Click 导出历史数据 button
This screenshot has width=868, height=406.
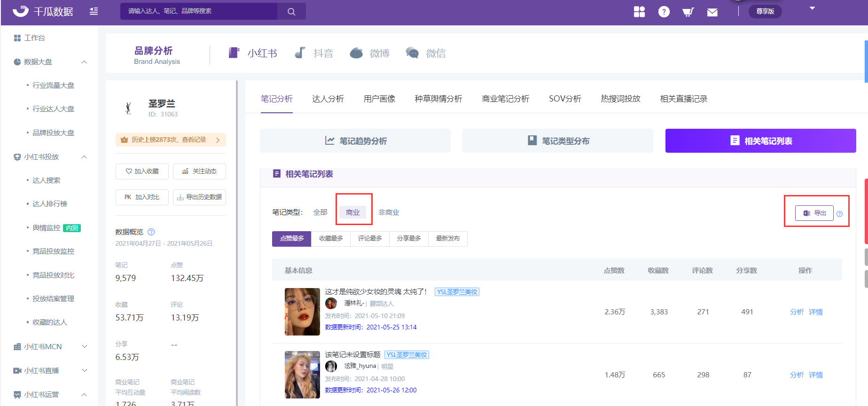click(x=199, y=197)
